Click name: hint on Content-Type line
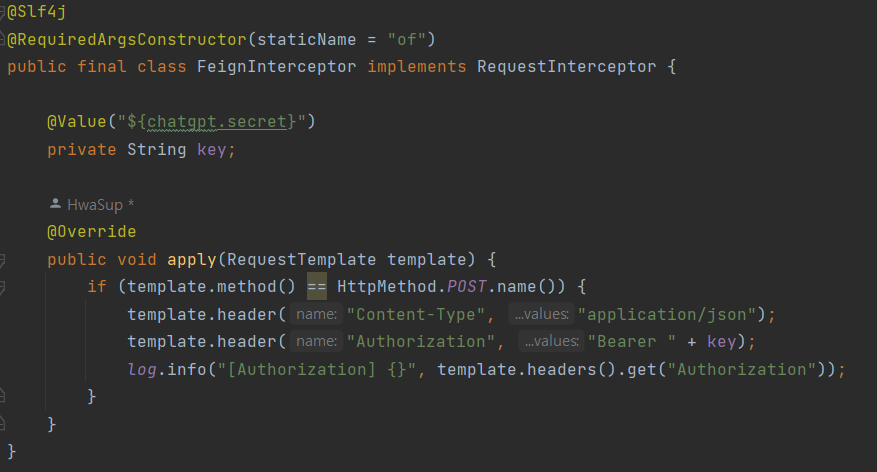Screen dimensions: 877x472 317,314
